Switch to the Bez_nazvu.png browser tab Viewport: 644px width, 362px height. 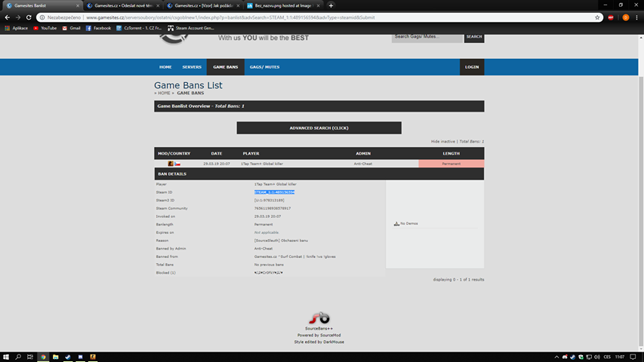tap(283, 6)
